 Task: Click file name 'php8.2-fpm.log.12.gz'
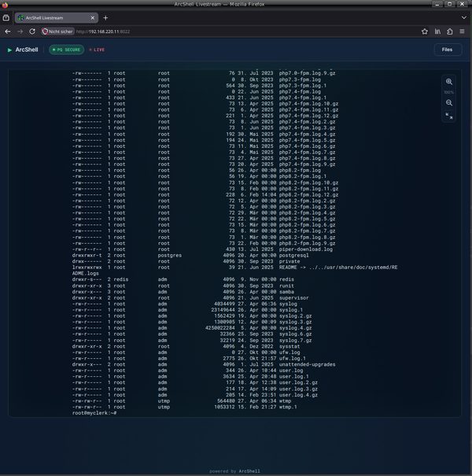pos(308,195)
